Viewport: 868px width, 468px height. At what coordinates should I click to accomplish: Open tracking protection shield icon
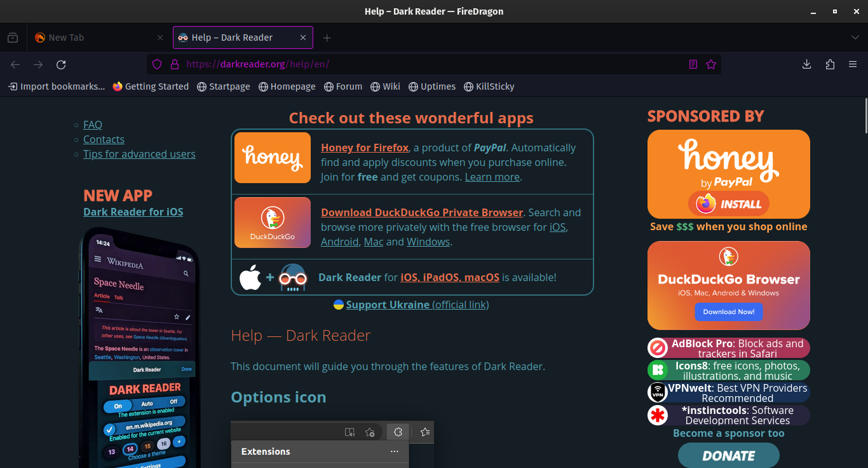[x=158, y=64]
